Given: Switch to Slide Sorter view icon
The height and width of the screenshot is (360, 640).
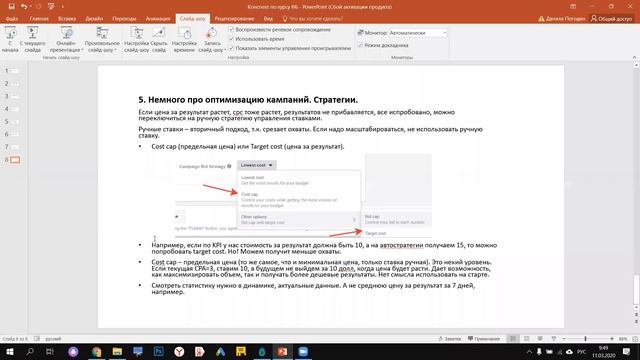Looking at the screenshot, I should 527,339.
